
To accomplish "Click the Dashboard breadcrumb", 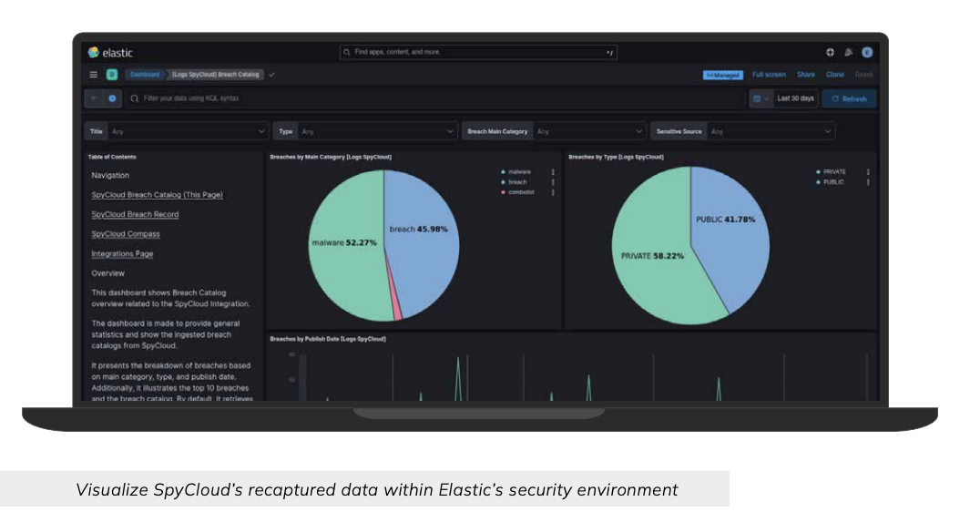I will tap(145, 75).
